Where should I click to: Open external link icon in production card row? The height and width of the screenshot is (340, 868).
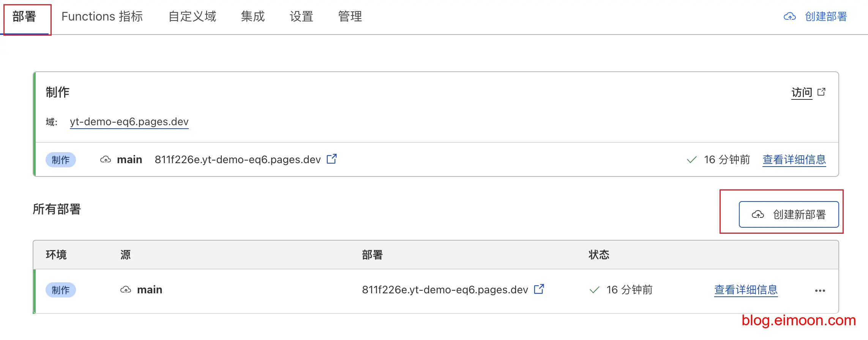point(331,159)
